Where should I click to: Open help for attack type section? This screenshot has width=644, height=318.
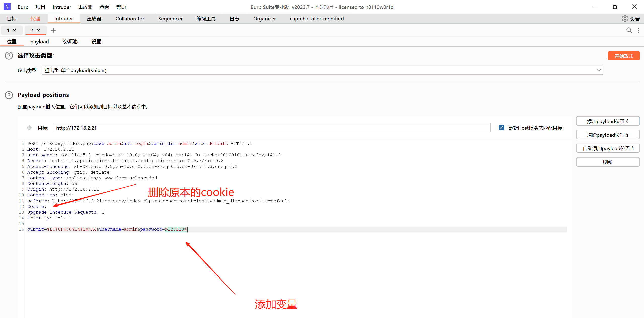(9, 55)
